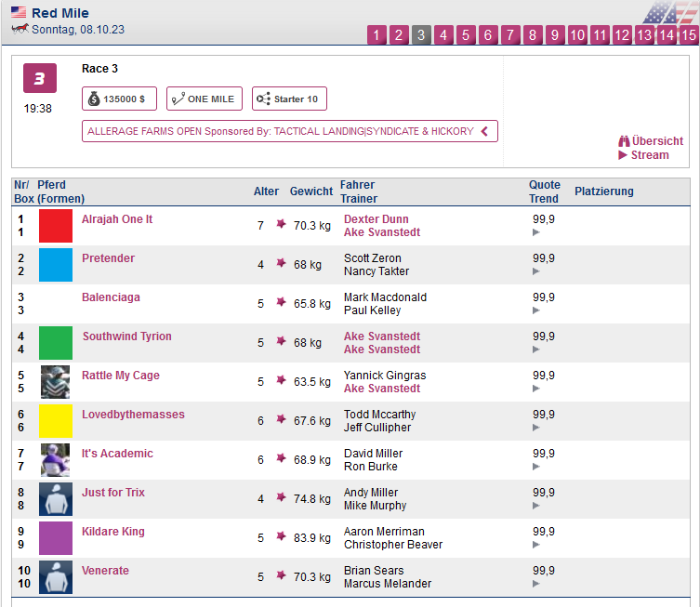The width and height of the screenshot is (700, 607).
Task: Click the gender icon in Venerate row
Action: pos(281,574)
